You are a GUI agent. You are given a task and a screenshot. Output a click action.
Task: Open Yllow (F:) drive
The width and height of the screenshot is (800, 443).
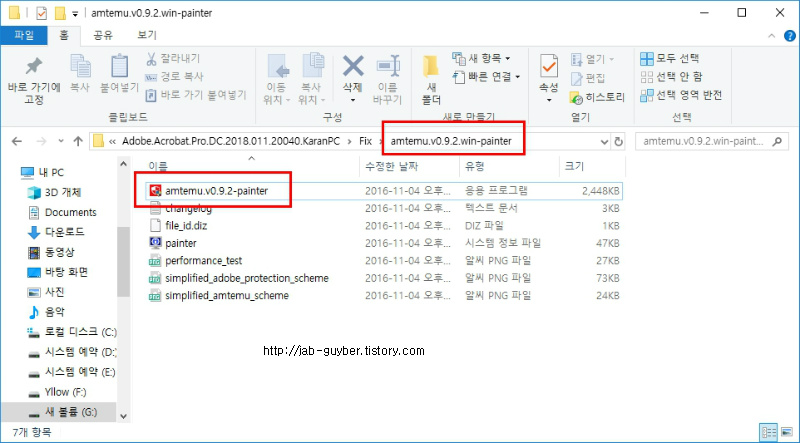[x=57, y=392]
